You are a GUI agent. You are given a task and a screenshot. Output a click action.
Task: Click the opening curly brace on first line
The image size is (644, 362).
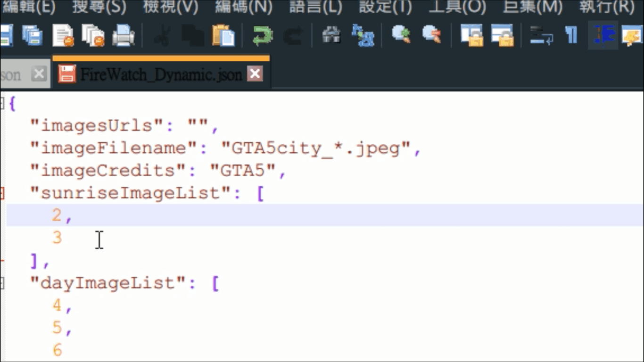(x=13, y=104)
